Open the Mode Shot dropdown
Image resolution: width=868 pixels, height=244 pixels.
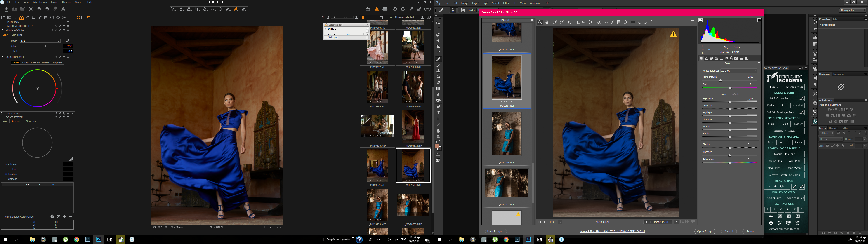pyautogui.click(x=40, y=41)
